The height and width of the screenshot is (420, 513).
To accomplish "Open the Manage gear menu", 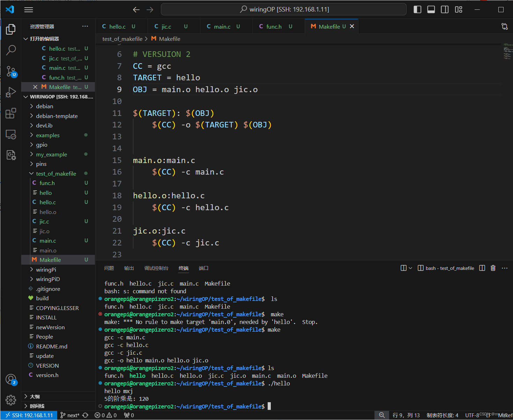I will (x=11, y=400).
